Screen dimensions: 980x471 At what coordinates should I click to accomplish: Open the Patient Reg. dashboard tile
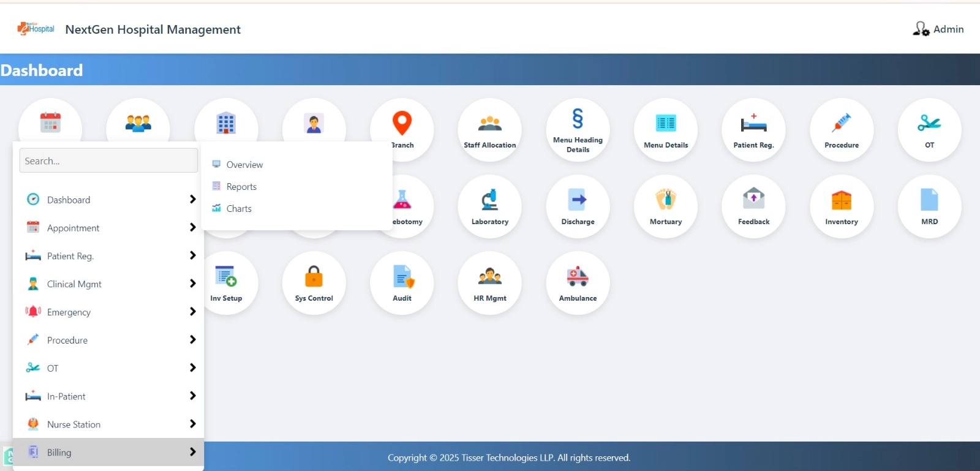pyautogui.click(x=753, y=130)
